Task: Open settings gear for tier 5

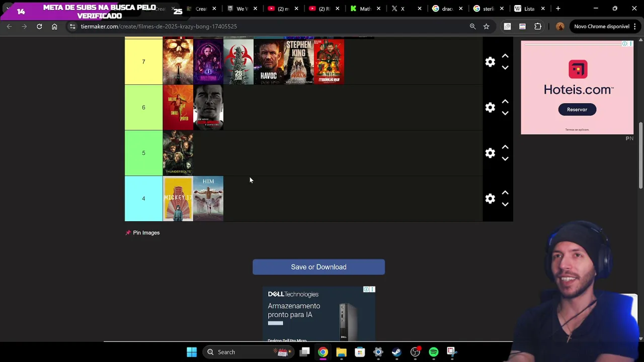Action: point(490,153)
